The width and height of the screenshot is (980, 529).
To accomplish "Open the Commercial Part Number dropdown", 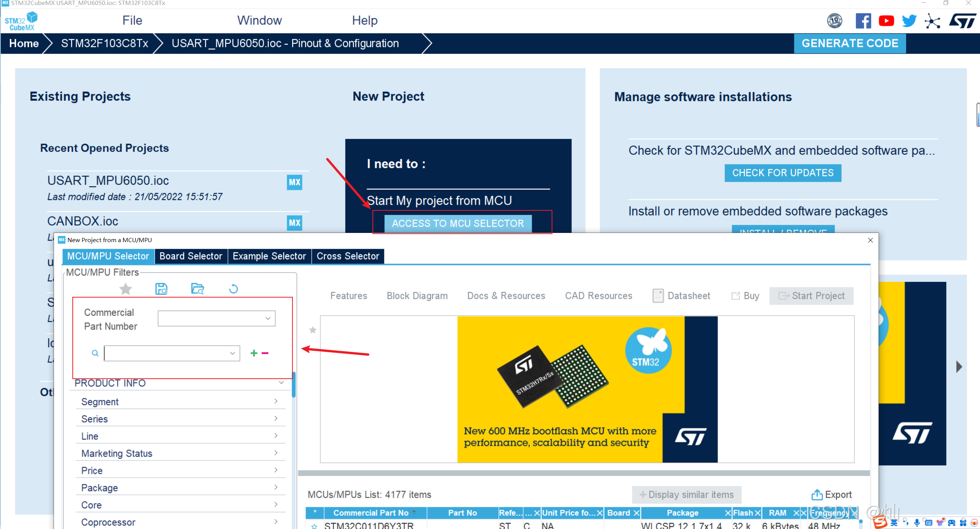I will pyautogui.click(x=217, y=318).
